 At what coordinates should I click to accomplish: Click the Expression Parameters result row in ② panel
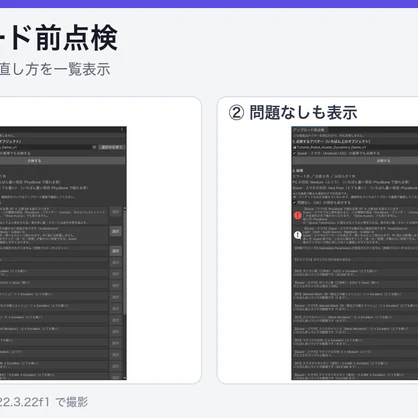[355, 248]
